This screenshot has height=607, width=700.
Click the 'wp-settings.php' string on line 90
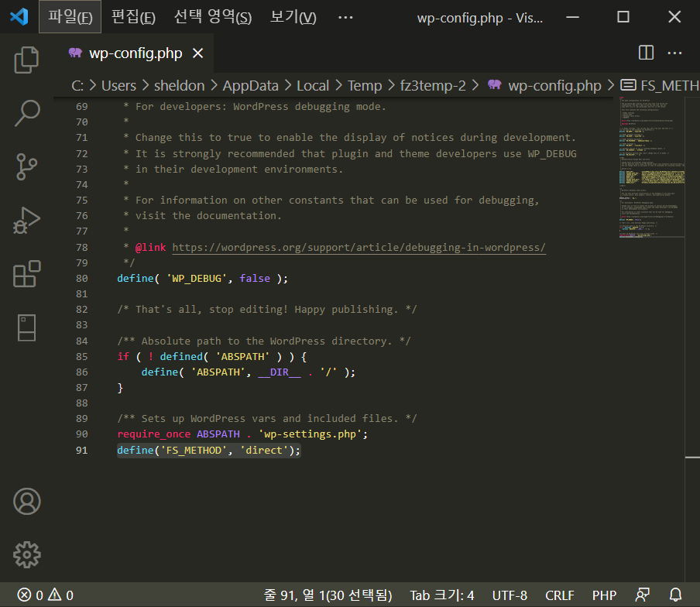coord(311,434)
